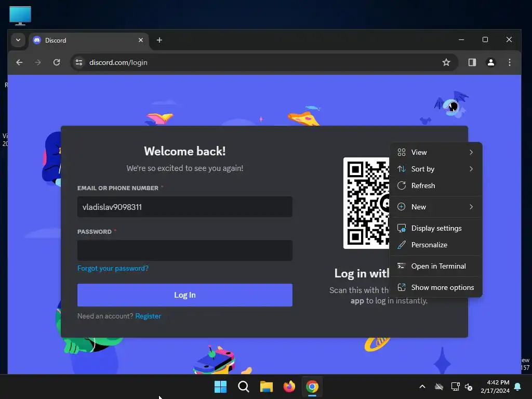Screen dimensions: 532x399
Task: Click the muted volume icon in tray
Action: click(x=469, y=387)
